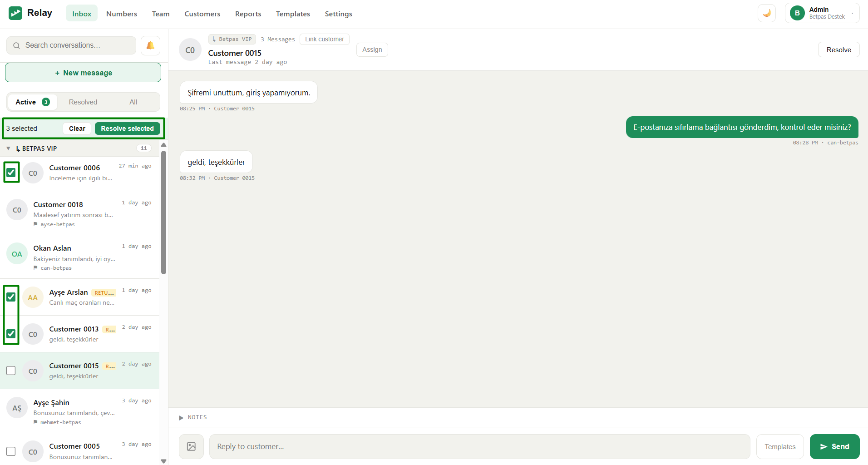Viewport: 868px width, 465px height.
Task: Show All conversations
Action: [133, 102]
